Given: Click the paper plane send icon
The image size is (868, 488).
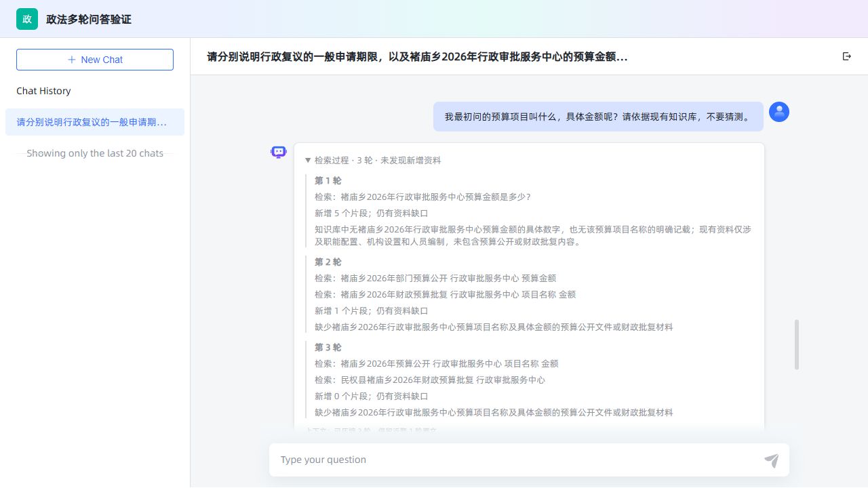Looking at the screenshot, I should tap(772, 461).
